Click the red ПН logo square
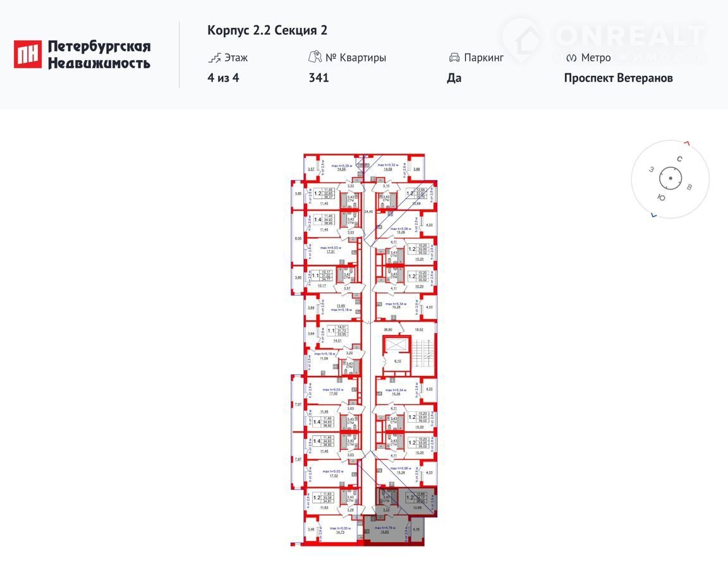 click(x=27, y=54)
